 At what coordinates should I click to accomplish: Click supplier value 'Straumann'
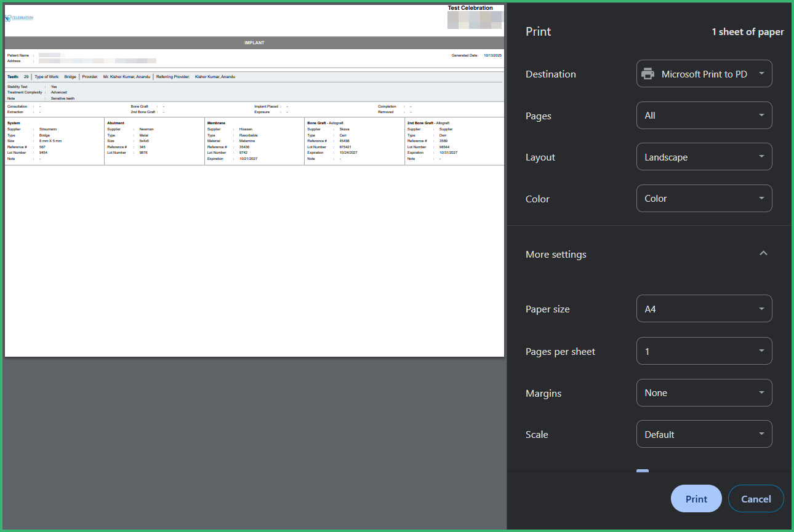click(48, 129)
